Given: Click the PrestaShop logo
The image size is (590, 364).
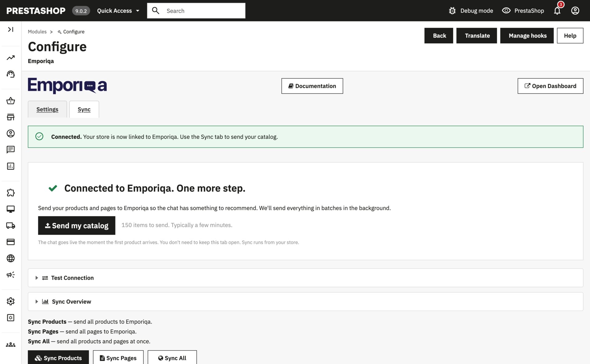Looking at the screenshot, I should tap(36, 11).
